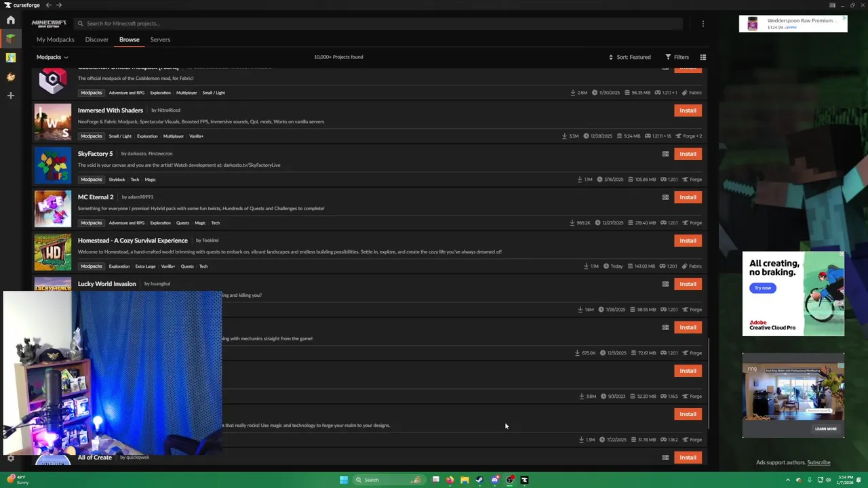Open the CurseForge Home sidebar icon
The height and width of the screenshot is (488, 868).
[x=11, y=20]
